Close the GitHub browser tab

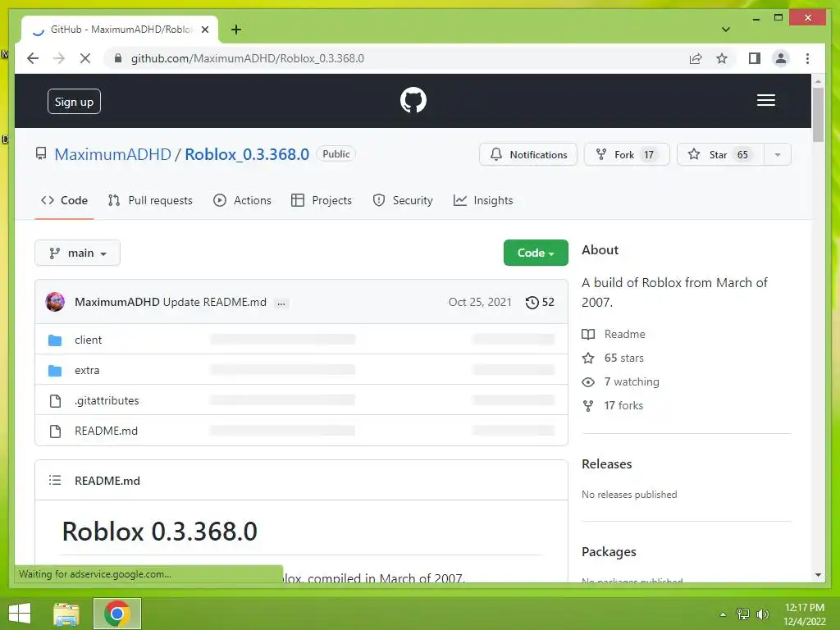click(x=204, y=30)
